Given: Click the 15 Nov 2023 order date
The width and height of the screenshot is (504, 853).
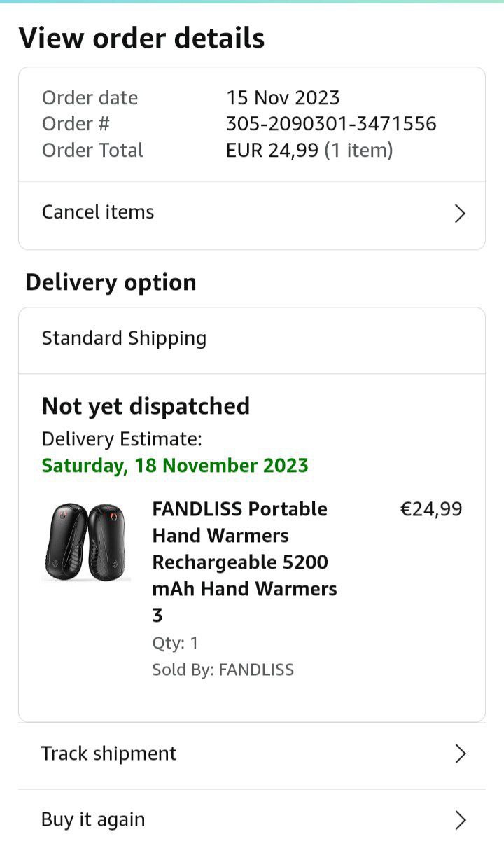Looking at the screenshot, I should (x=283, y=97).
